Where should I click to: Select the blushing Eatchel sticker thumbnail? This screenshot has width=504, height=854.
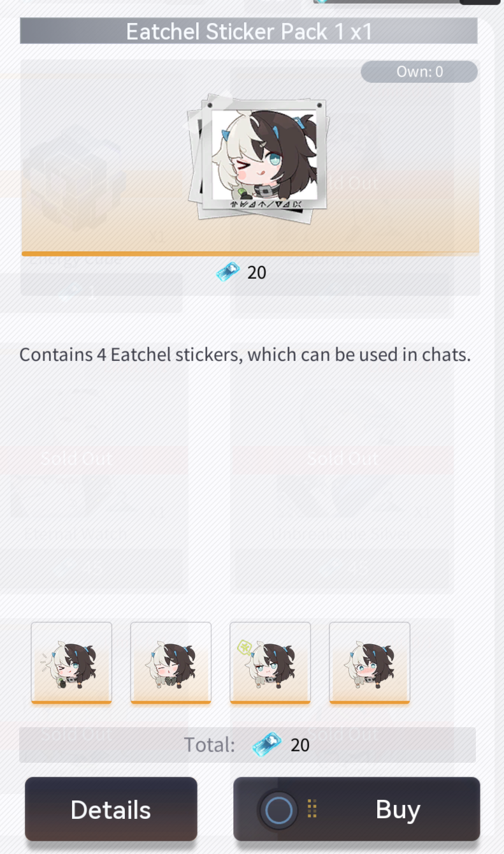coord(370,663)
